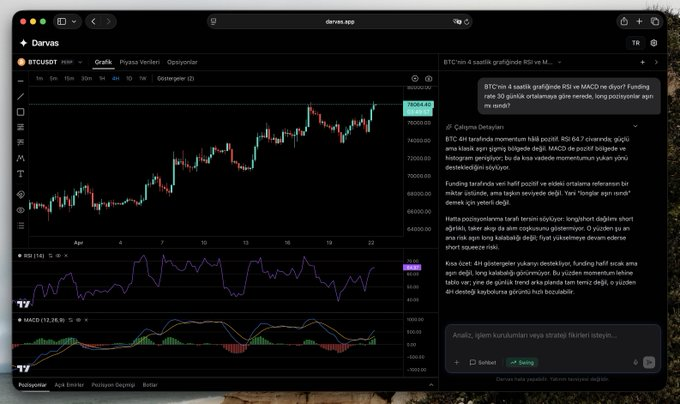This screenshot has height=404, width=680.
Task: Open Darvas settings gear
Action: point(654,43)
